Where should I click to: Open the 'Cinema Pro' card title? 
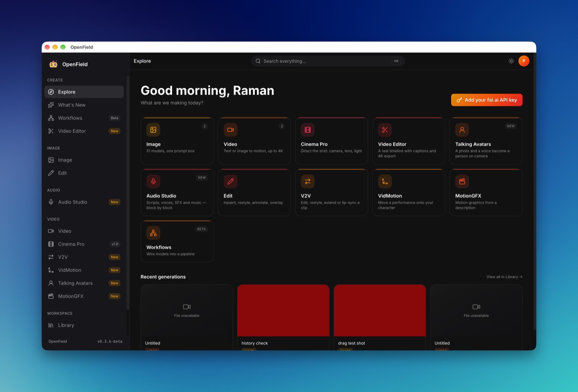[x=314, y=144]
